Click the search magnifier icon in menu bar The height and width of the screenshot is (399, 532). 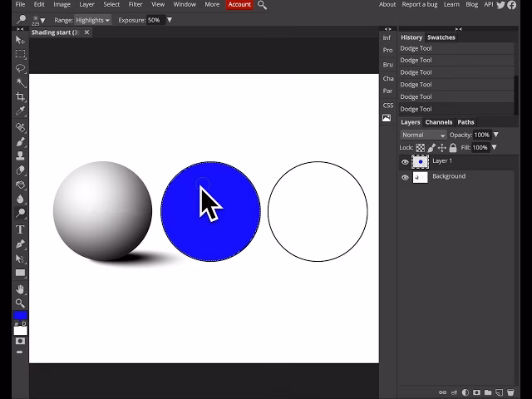pos(263,5)
